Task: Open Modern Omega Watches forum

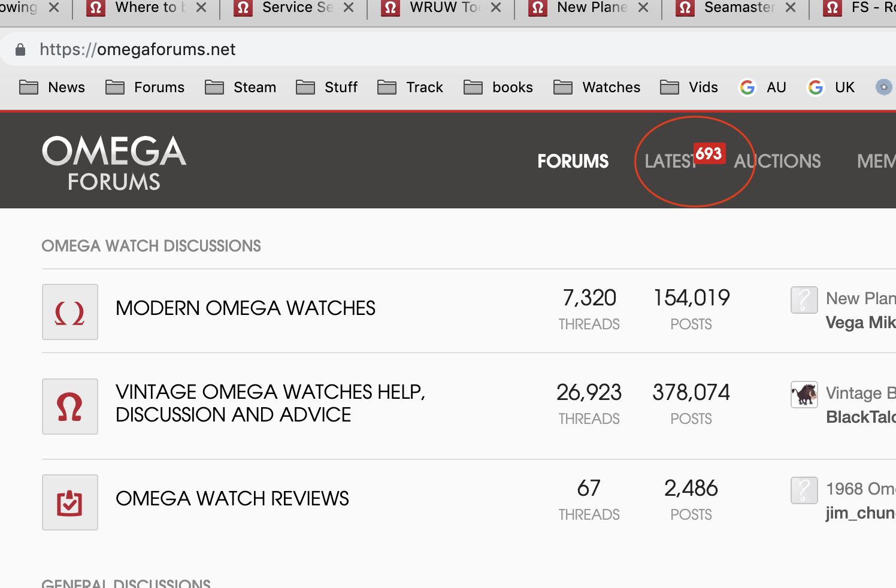Action: click(x=245, y=308)
